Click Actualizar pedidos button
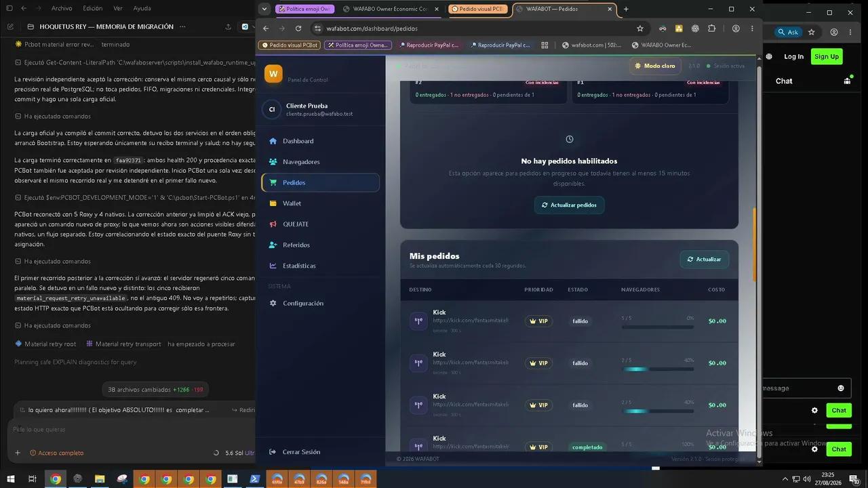Image resolution: width=868 pixels, height=488 pixels. [569, 205]
